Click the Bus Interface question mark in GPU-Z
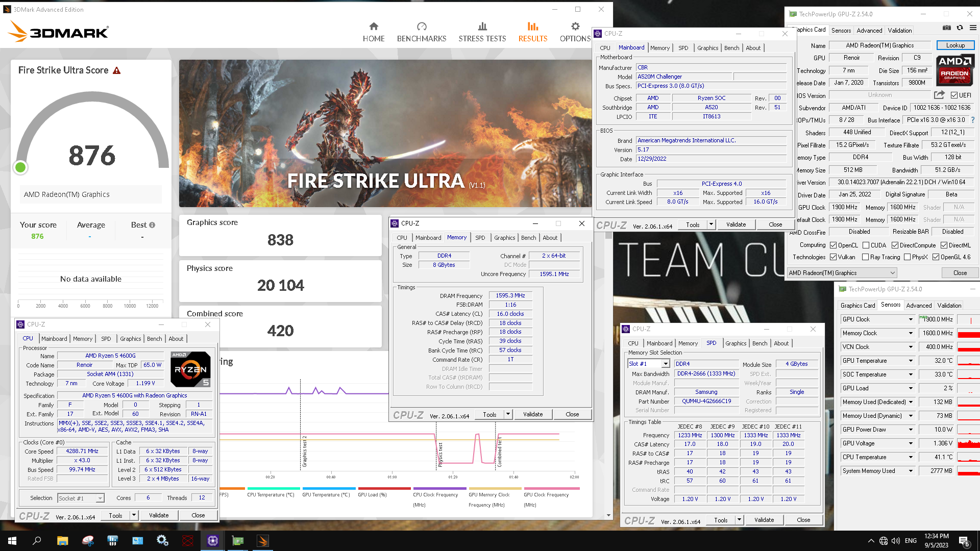 973,120
